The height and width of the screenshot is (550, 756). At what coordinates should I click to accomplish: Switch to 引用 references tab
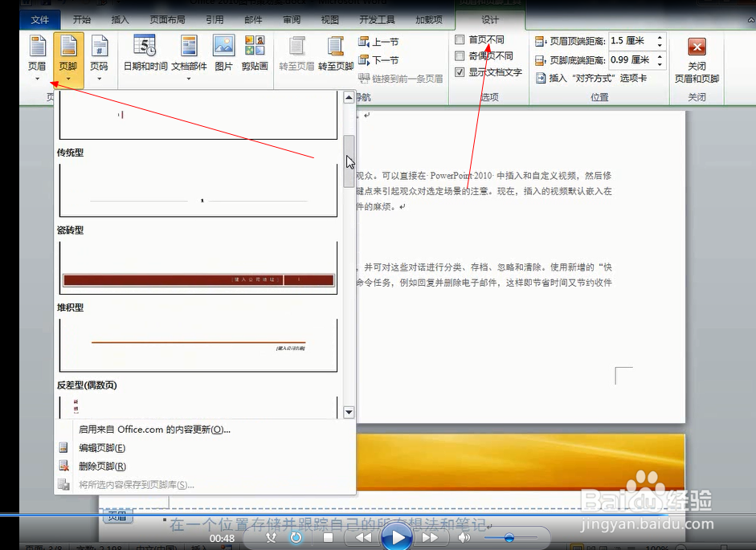[215, 20]
